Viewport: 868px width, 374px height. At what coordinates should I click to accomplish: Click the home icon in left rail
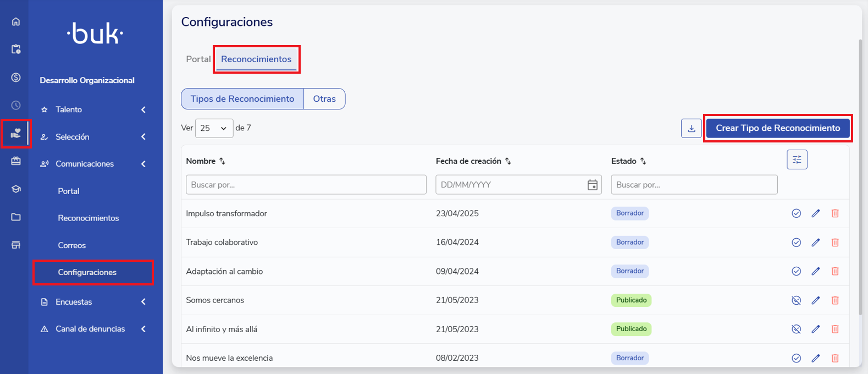pyautogui.click(x=16, y=21)
